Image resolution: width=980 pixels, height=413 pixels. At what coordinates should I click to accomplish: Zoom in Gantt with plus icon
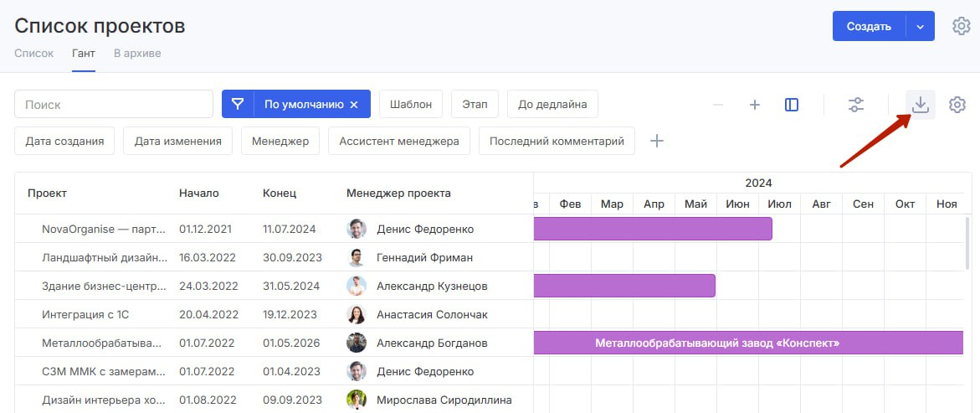coord(754,105)
